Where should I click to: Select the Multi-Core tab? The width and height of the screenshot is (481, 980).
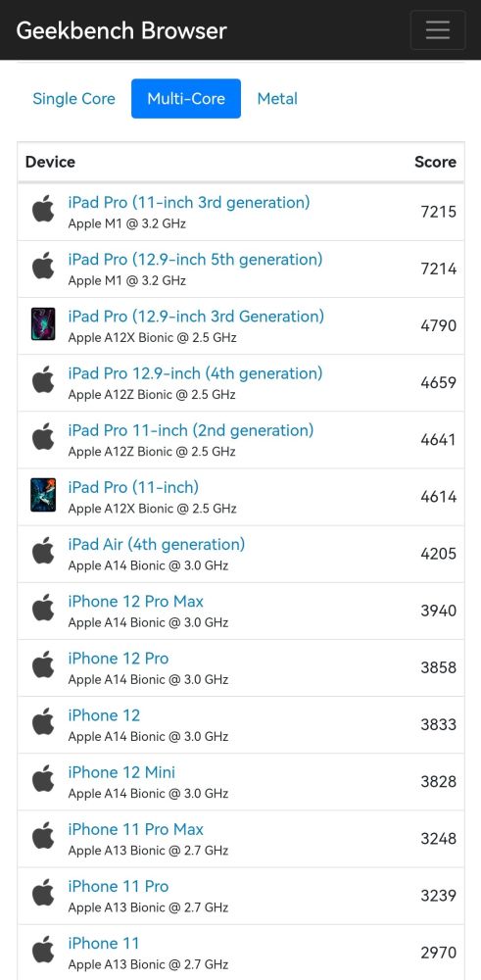point(186,99)
